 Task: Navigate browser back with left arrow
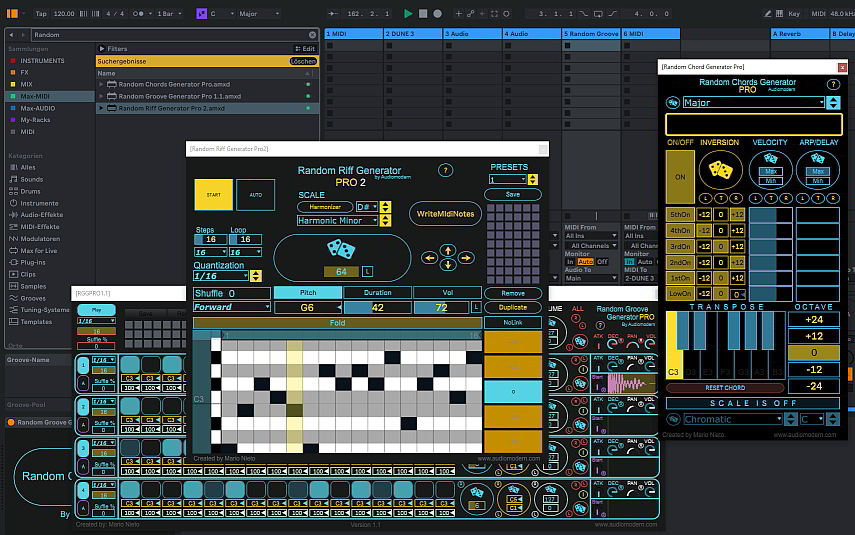tap(11, 35)
